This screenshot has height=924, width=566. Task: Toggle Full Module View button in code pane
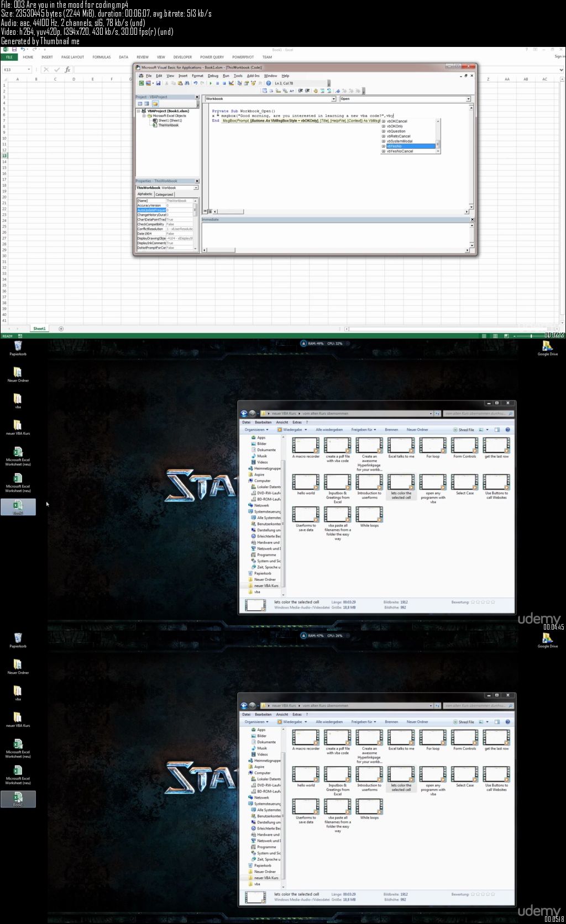coord(210,212)
